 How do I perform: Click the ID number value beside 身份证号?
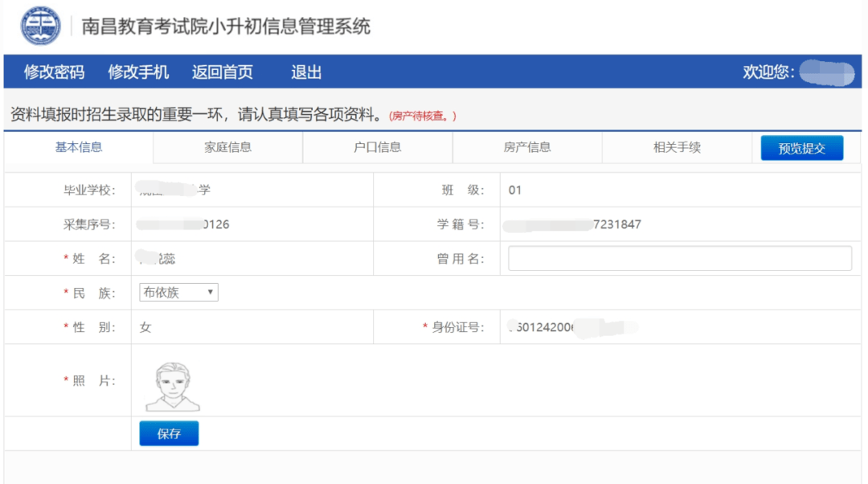pos(573,327)
